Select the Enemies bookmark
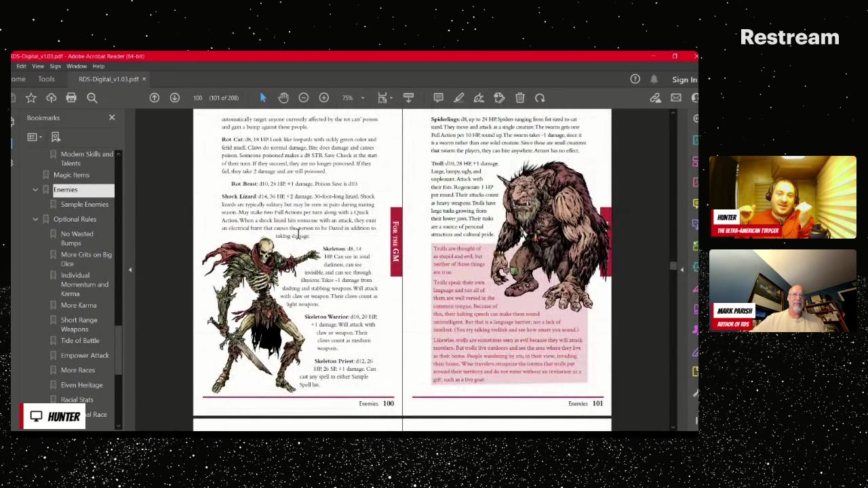 [66, 190]
